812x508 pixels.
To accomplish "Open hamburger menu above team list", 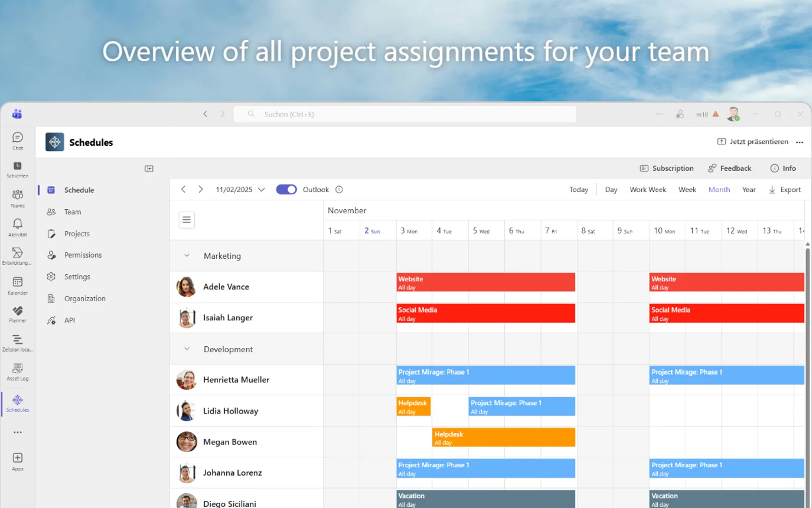I will [x=187, y=220].
